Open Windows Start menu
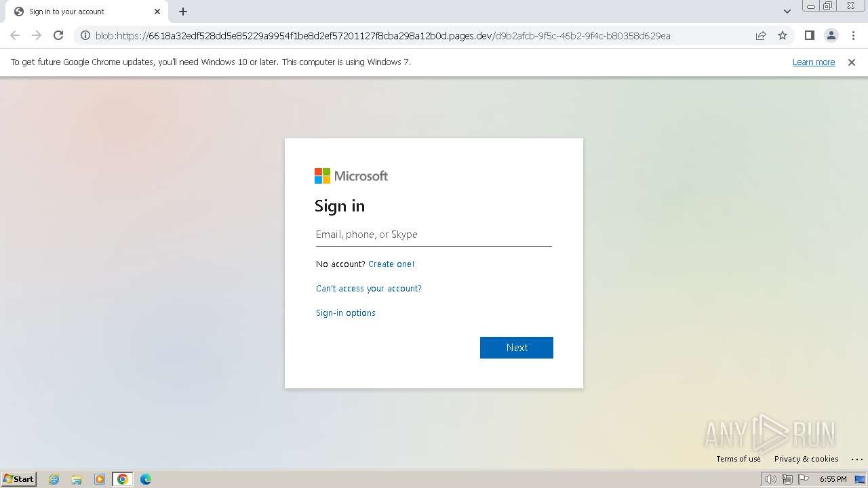Image resolution: width=868 pixels, height=488 pixels. click(x=19, y=479)
